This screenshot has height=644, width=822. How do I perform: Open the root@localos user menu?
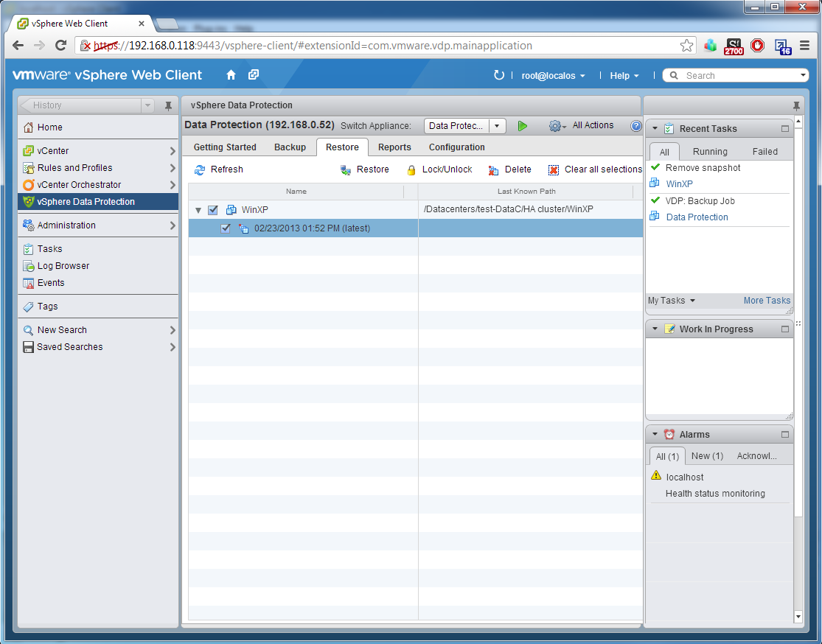pyautogui.click(x=553, y=75)
